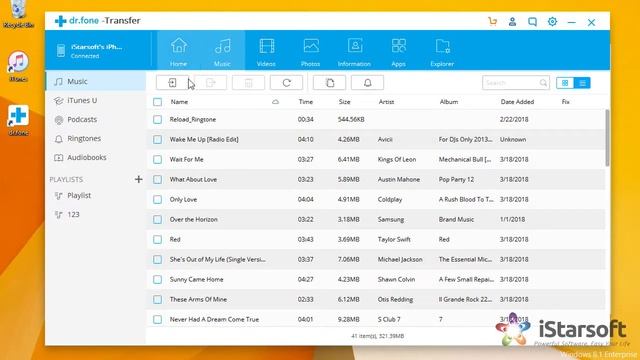Select Music in the sidebar
The height and width of the screenshot is (360, 640).
[x=96, y=82]
